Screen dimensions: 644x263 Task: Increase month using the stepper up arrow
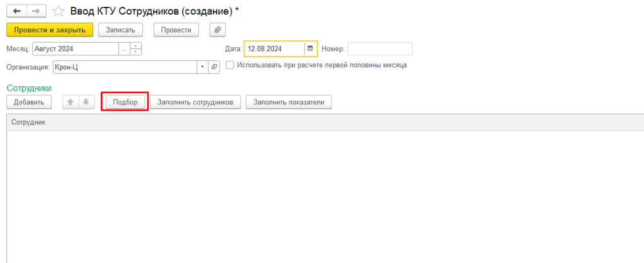point(136,45)
